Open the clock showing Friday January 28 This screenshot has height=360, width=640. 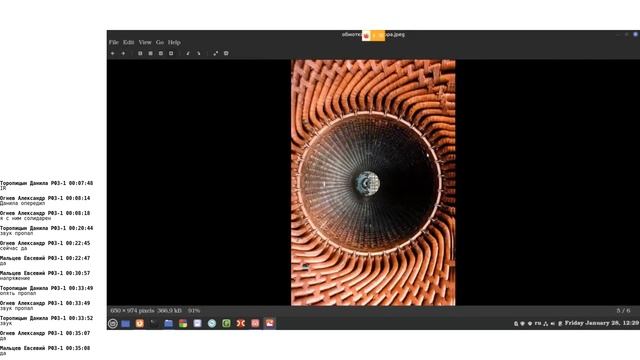(602, 323)
